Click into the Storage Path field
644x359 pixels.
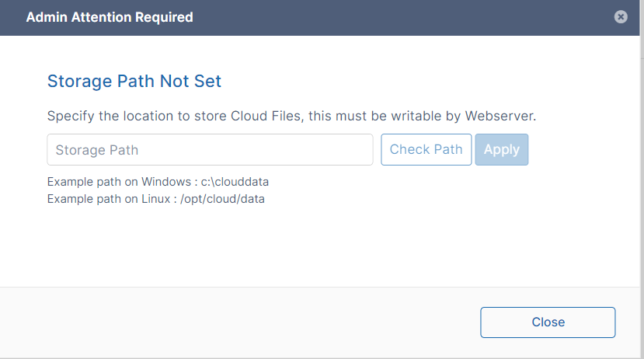pos(210,150)
